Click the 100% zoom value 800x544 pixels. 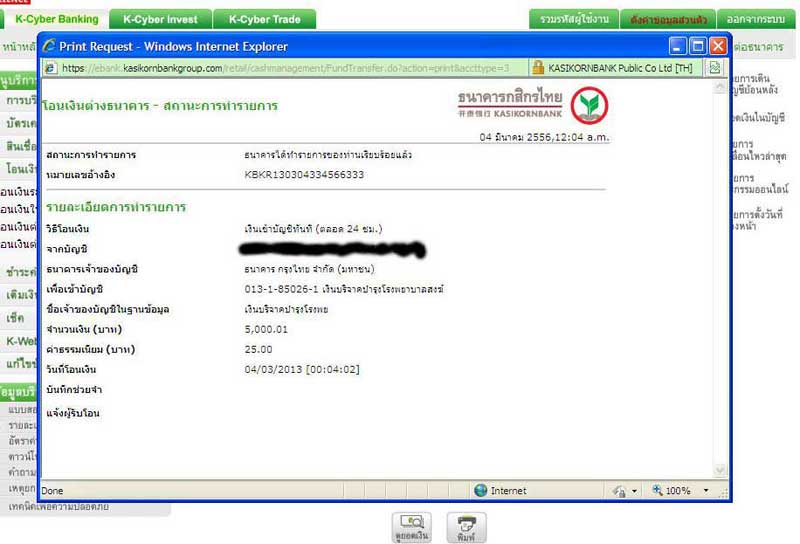point(678,490)
